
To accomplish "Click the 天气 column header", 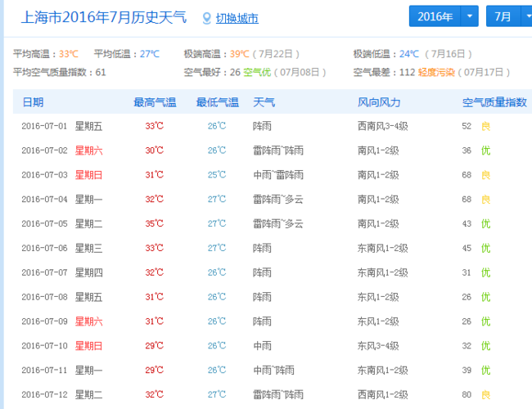I will (x=264, y=102).
